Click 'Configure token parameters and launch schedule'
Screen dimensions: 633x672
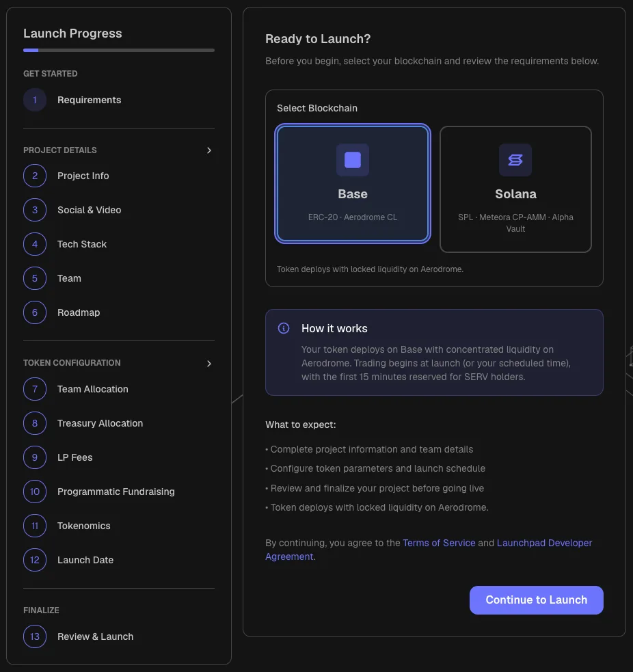(x=377, y=468)
